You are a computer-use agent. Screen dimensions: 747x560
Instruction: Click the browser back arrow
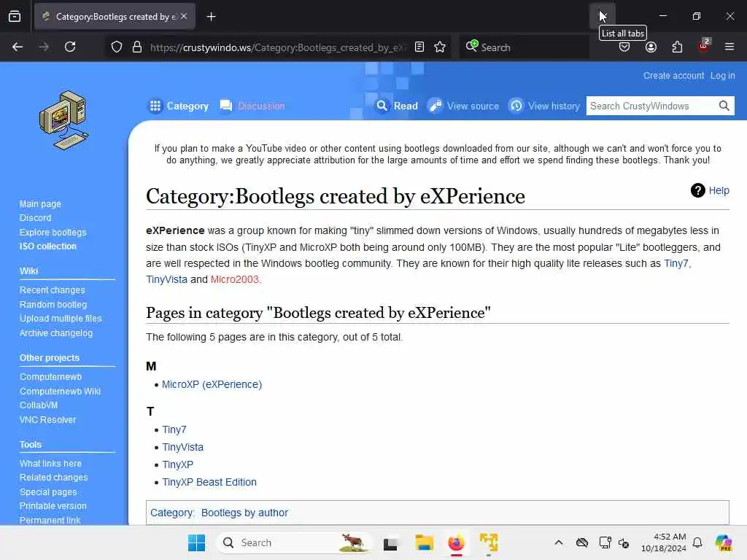click(x=18, y=47)
